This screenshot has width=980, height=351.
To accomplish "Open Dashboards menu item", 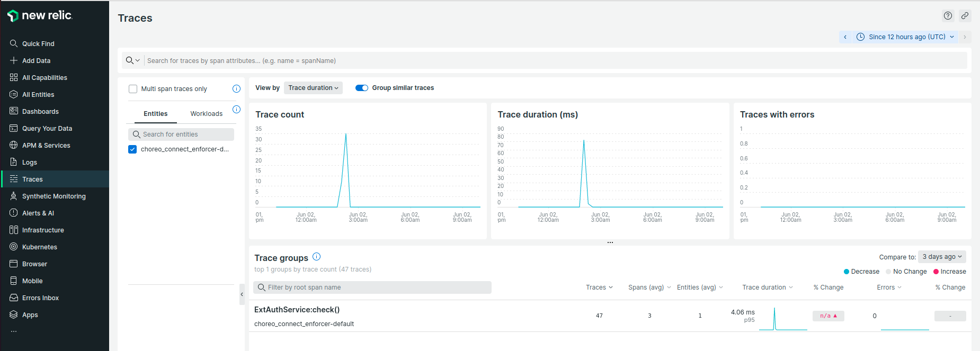I will pyautogui.click(x=55, y=111).
